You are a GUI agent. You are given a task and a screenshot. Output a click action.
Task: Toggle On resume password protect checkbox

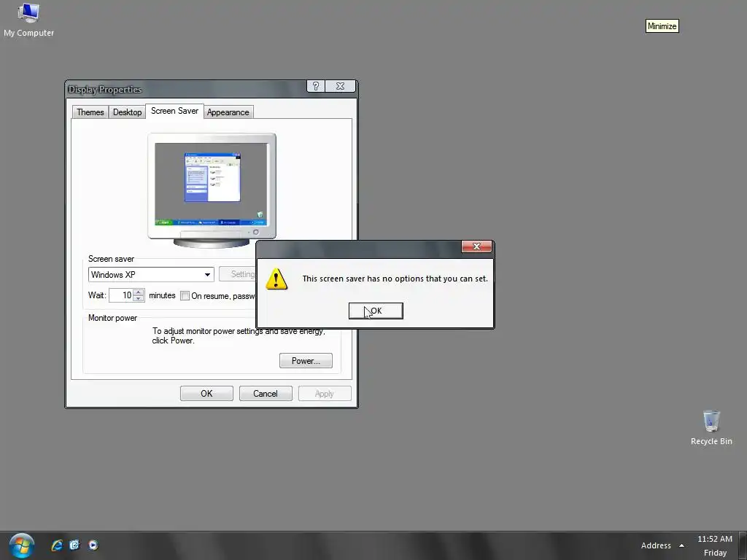[x=185, y=296]
